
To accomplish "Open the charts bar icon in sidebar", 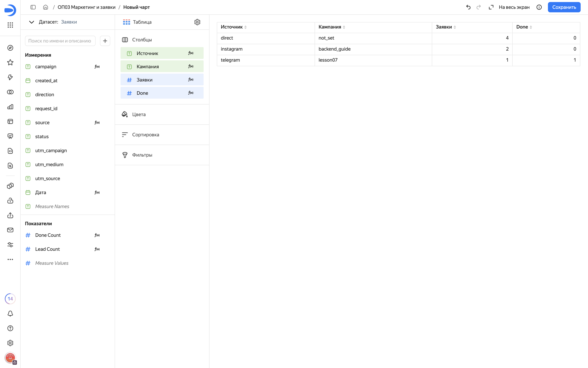I will [10, 107].
